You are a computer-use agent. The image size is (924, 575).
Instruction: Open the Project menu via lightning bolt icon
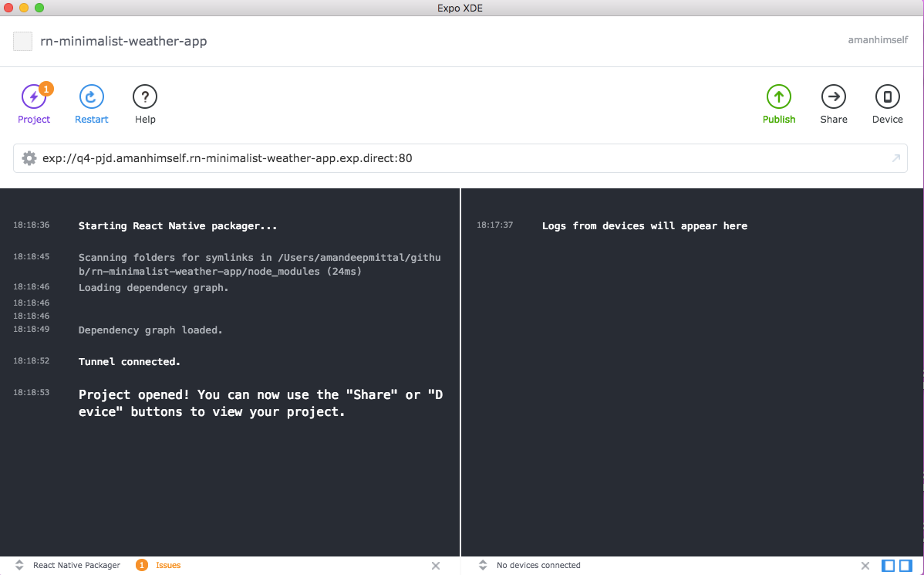(34, 96)
